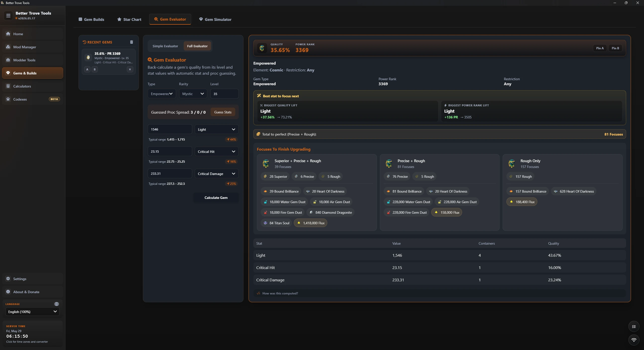Open the Gem Simulator tab

point(215,19)
